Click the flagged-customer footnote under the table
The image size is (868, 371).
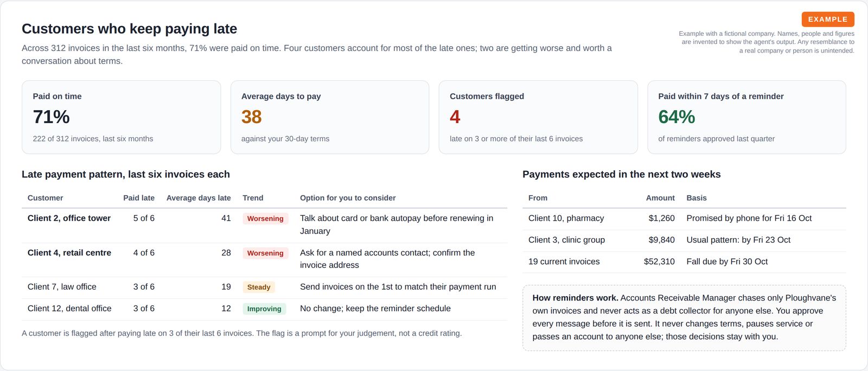[x=242, y=334]
